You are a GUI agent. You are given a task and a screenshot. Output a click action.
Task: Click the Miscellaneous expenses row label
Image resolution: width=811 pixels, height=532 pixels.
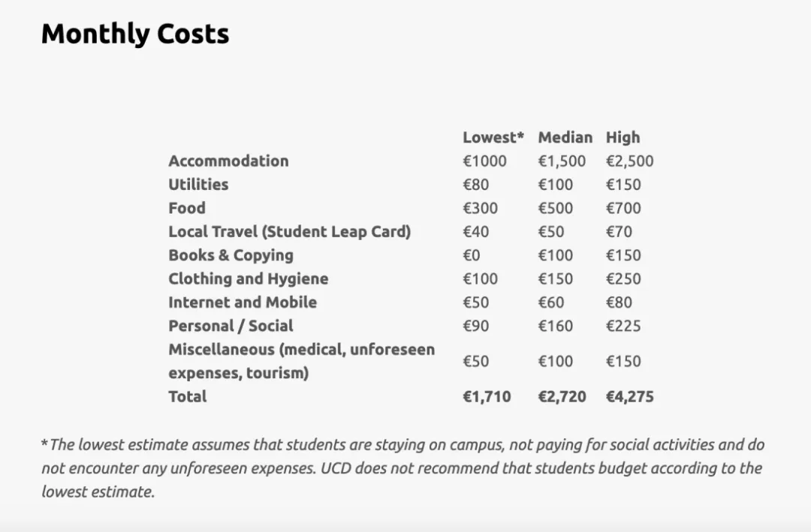tap(302, 361)
